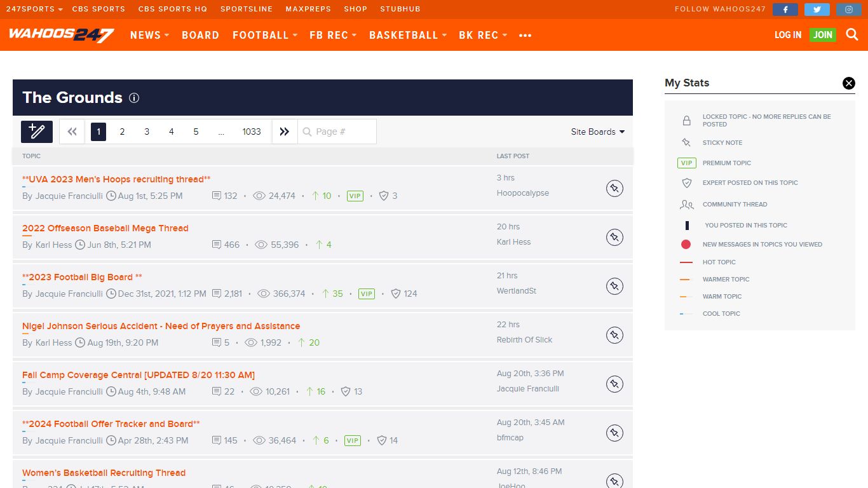Focus the Page # input field

pyautogui.click(x=337, y=132)
